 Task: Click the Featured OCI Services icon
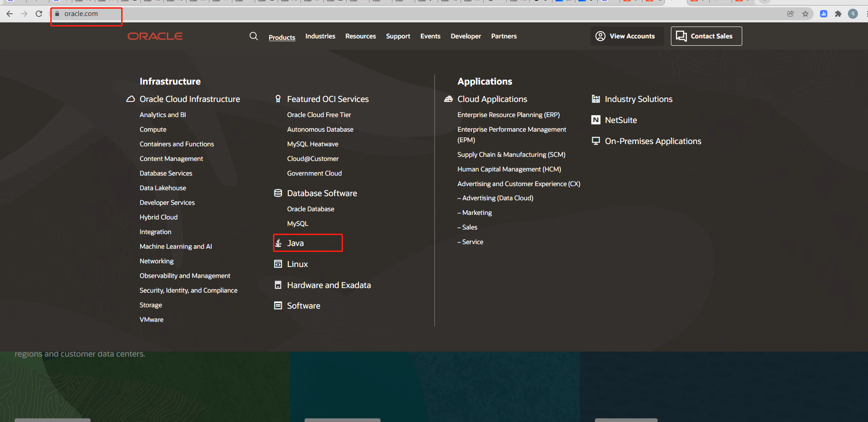coord(278,99)
